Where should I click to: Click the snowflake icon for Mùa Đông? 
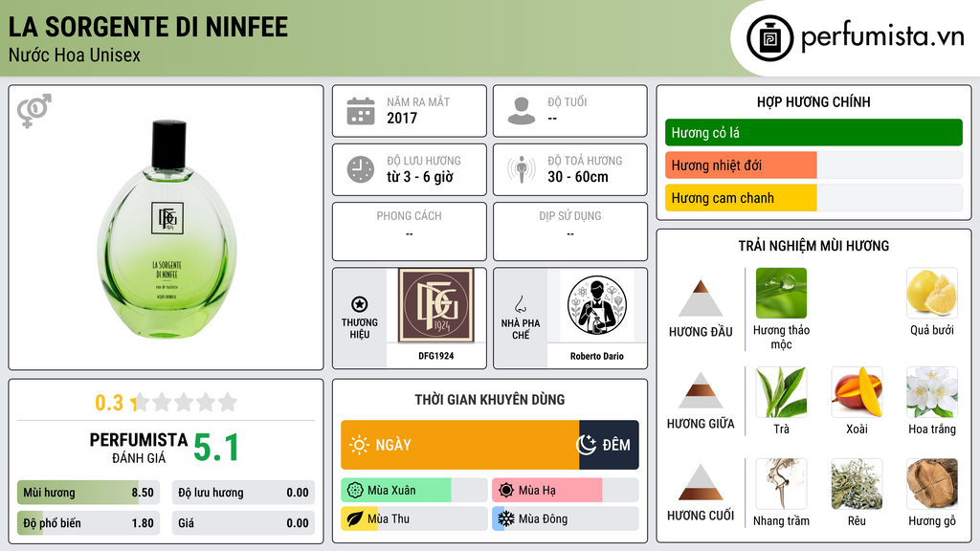[506, 518]
